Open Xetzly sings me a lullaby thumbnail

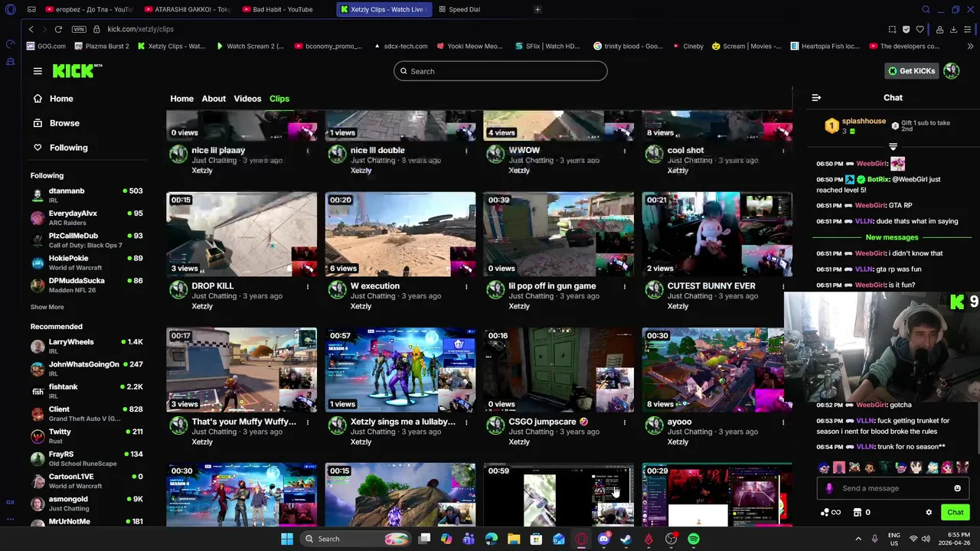coord(400,370)
